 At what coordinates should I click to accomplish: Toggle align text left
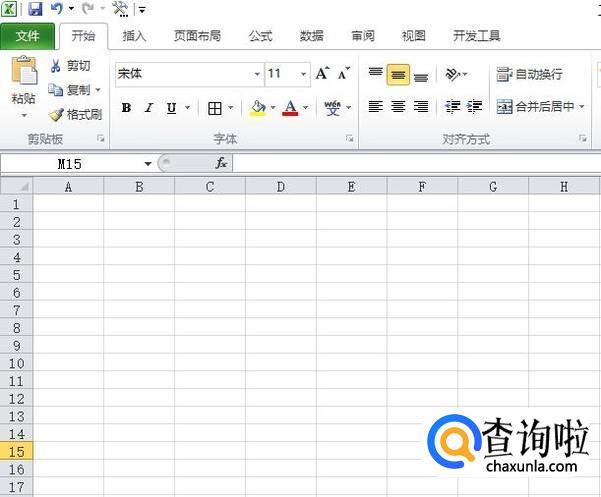point(375,107)
